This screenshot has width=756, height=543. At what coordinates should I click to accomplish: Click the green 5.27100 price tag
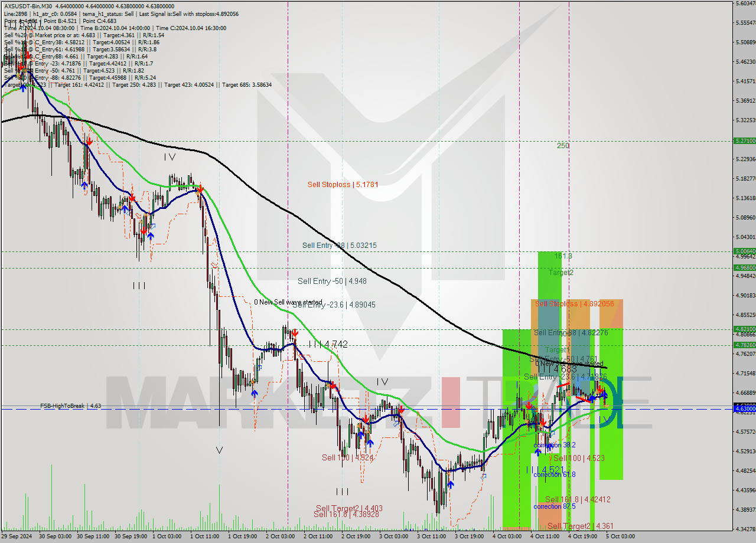pos(745,141)
